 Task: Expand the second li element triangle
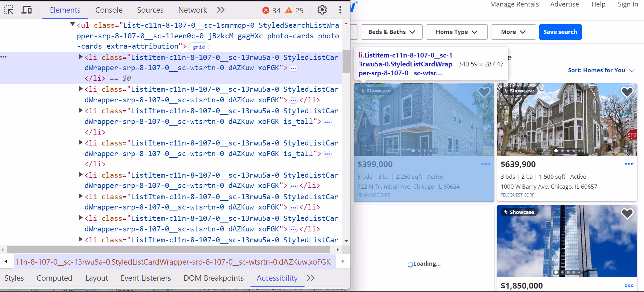[x=81, y=89]
